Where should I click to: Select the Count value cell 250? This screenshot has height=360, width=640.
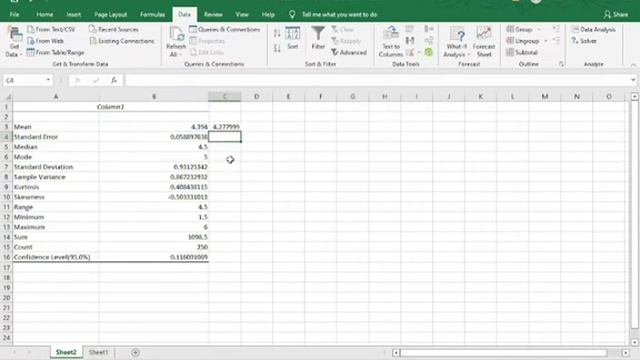(x=154, y=247)
